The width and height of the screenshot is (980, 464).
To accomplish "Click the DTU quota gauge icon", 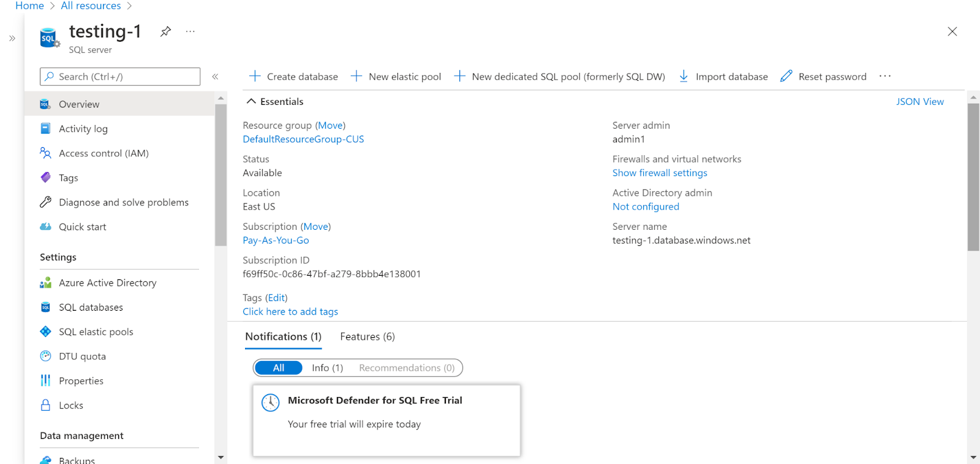I will click(x=45, y=356).
